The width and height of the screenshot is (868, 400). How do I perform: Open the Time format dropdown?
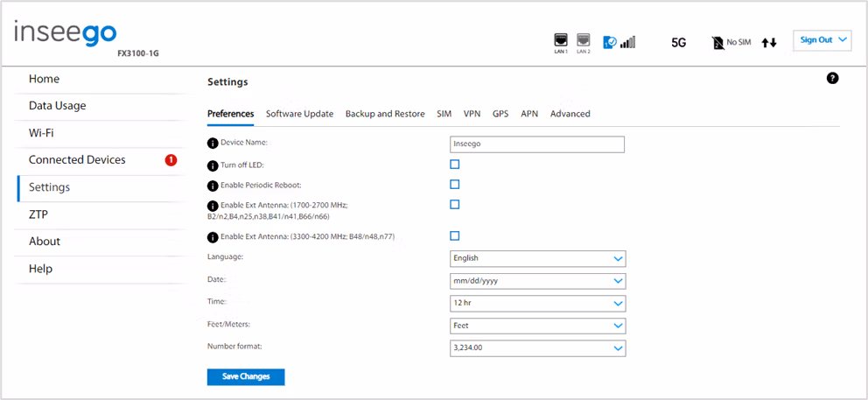coord(537,304)
